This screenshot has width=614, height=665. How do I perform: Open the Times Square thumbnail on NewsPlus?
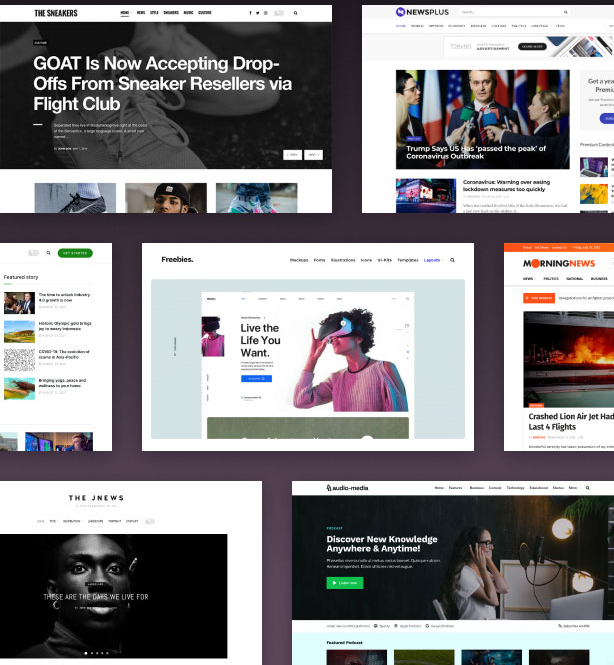point(426,196)
